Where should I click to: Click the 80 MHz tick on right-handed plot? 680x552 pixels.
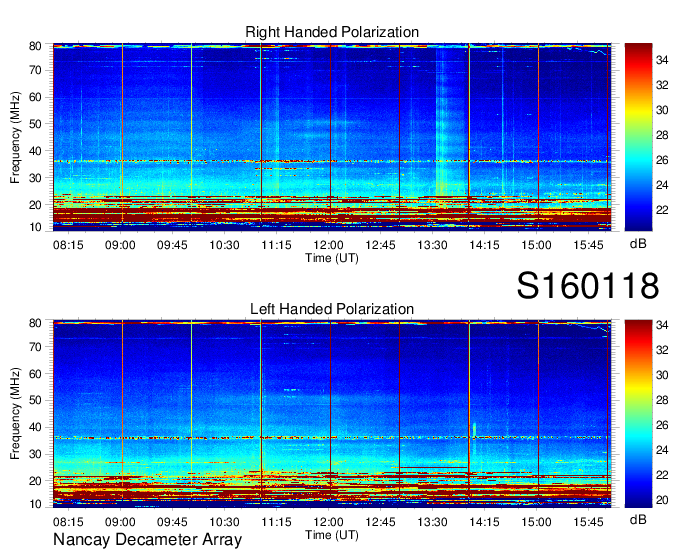click(x=35, y=46)
